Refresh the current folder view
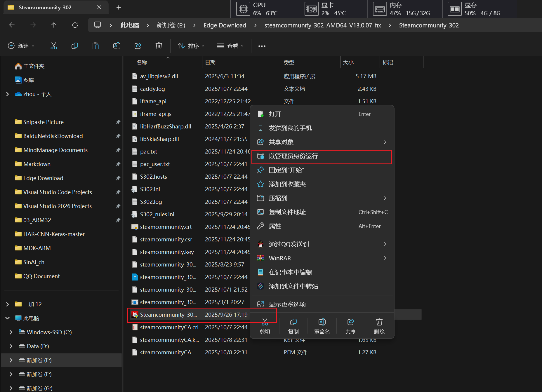Screen dimensions: 542x392 (x=75, y=25)
